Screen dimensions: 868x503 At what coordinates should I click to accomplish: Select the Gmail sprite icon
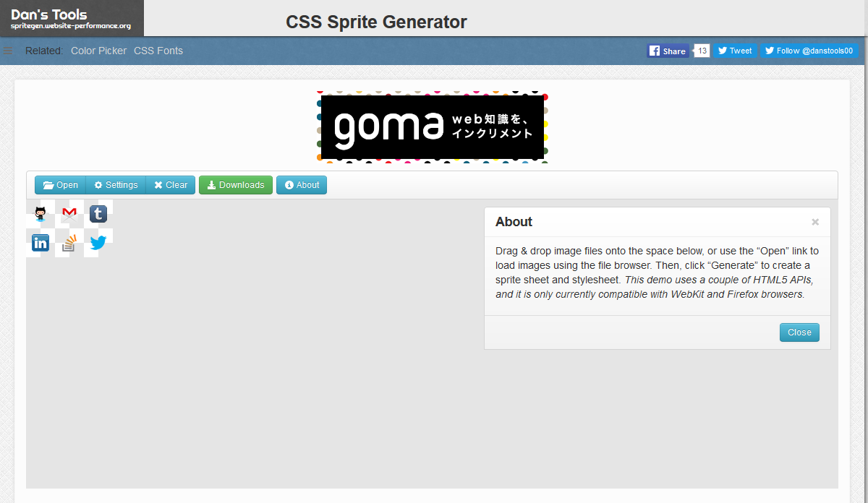pos(69,213)
